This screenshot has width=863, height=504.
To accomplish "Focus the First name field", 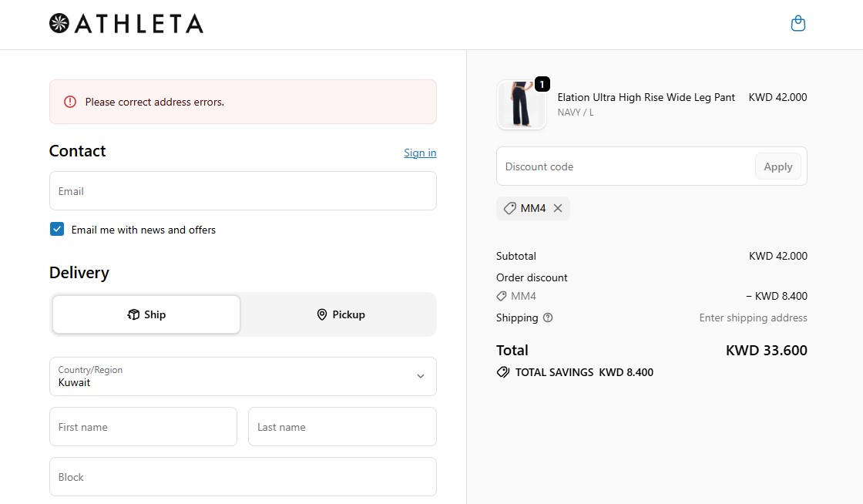I will click(143, 427).
